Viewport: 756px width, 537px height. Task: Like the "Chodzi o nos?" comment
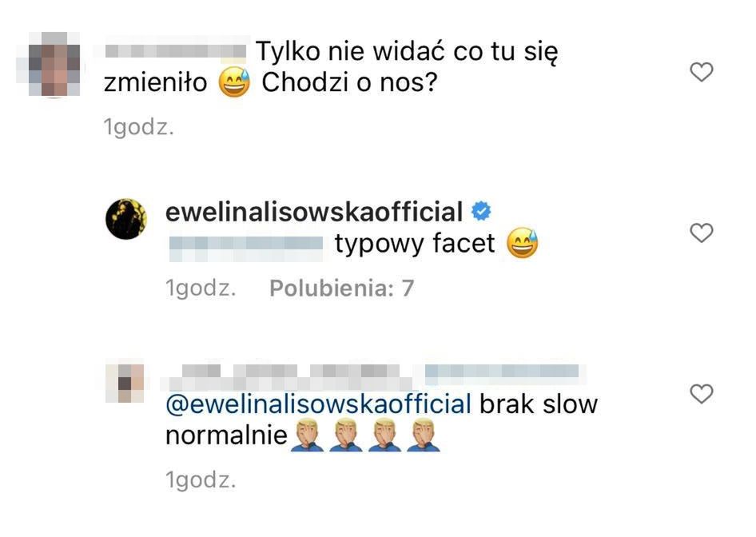point(701,74)
